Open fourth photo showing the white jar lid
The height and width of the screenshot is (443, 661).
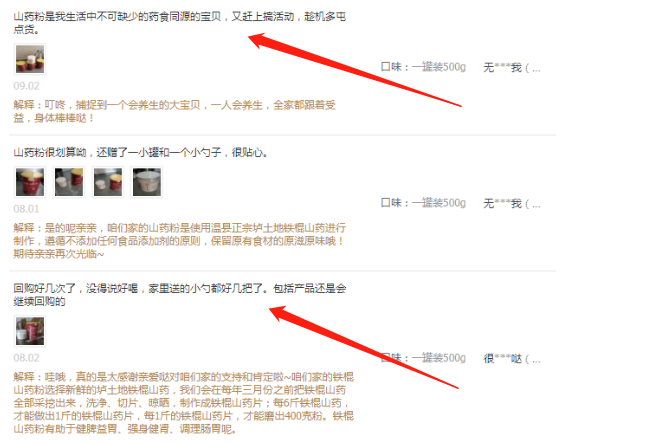pos(147,182)
